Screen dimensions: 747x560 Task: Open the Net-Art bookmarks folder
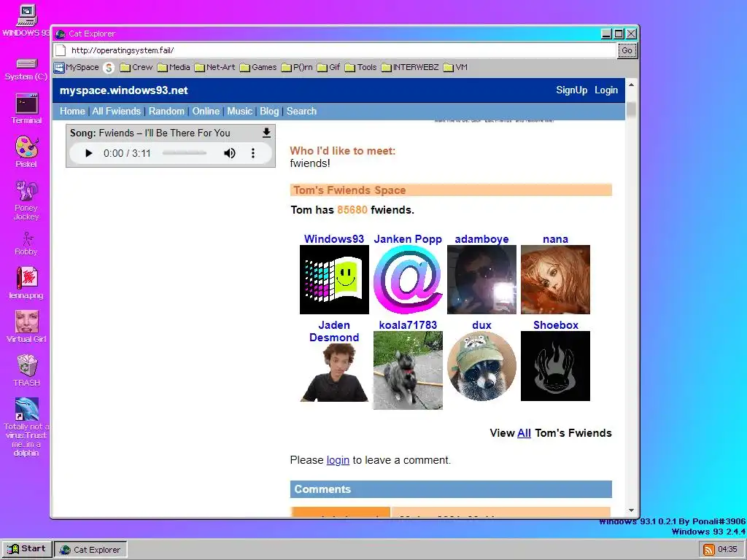tap(215, 68)
